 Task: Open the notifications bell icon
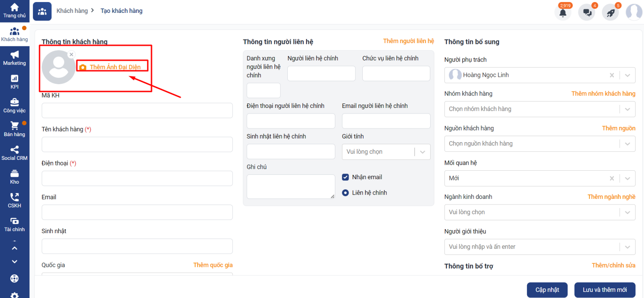click(x=563, y=13)
